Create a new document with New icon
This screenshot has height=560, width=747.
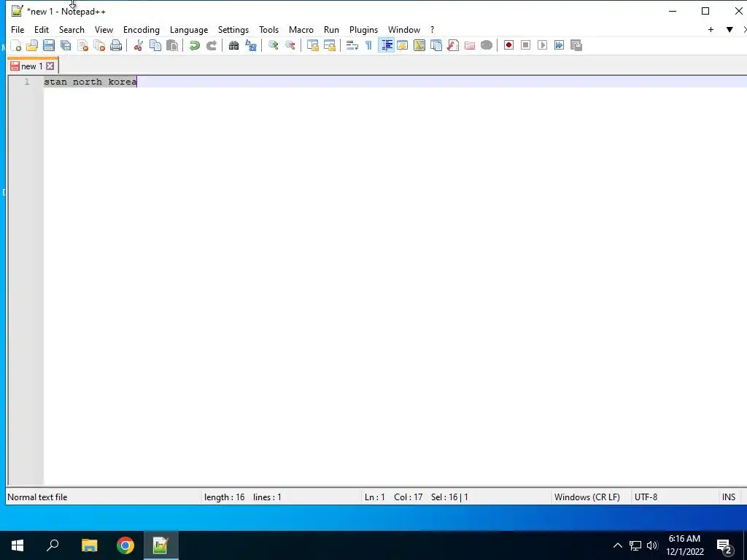[16, 45]
